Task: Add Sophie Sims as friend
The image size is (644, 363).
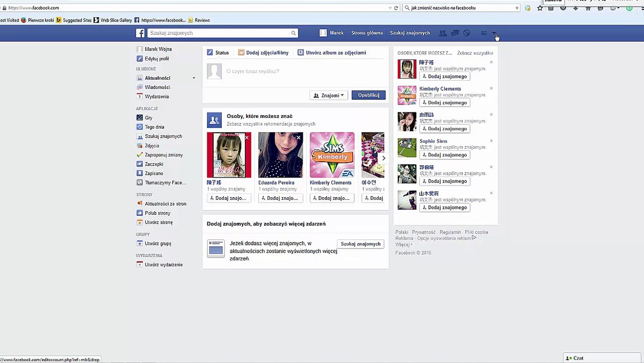Action: pyautogui.click(x=445, y=155)
